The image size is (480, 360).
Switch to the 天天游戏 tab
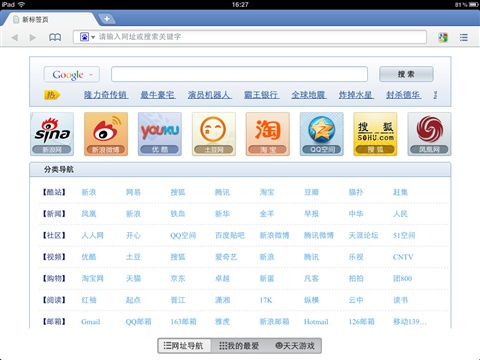[295, 346]
